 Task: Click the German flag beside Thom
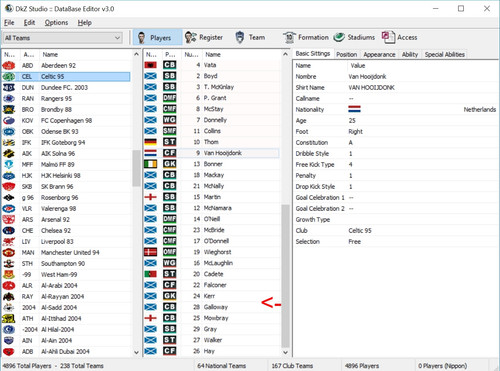(151, 142)
